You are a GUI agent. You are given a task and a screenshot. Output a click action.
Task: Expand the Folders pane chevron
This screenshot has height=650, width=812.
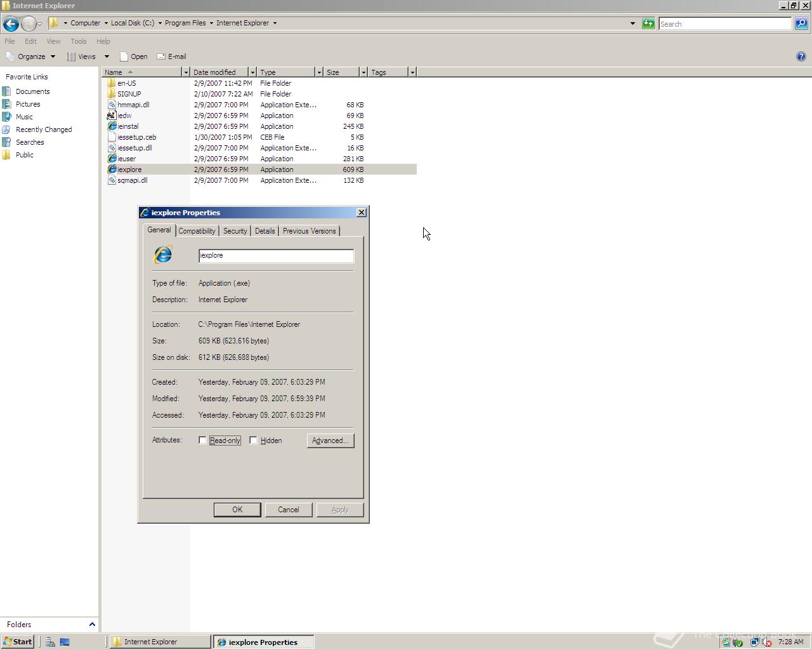(x=92, y=625)
